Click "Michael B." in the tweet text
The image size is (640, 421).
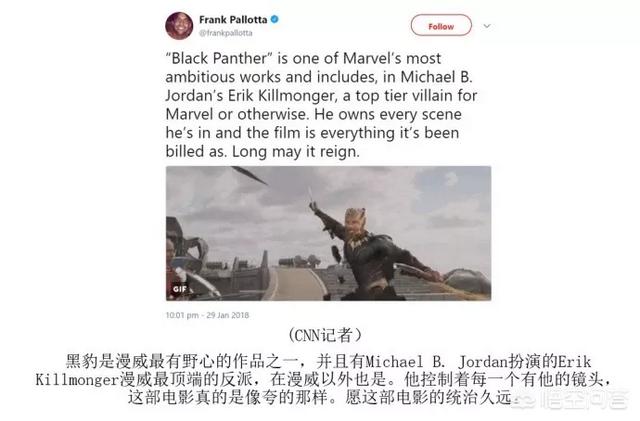[x=436, y=77]
